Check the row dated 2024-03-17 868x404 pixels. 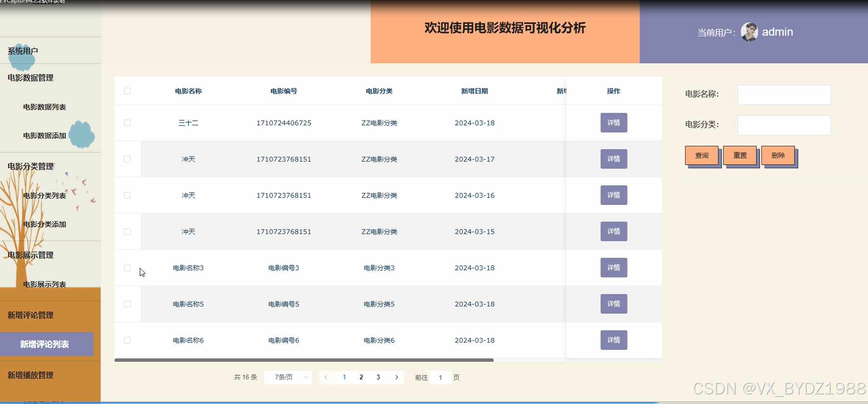point(127,159)
